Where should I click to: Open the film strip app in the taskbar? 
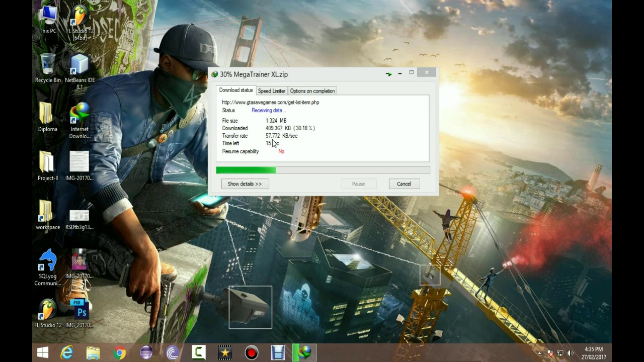(278, 353)
